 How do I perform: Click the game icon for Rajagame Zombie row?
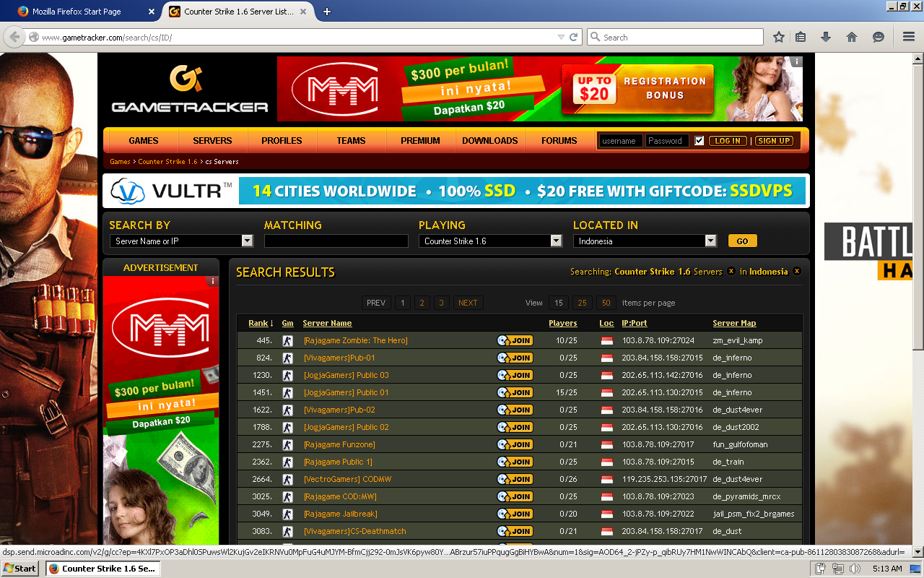click(x=287, y=340)
